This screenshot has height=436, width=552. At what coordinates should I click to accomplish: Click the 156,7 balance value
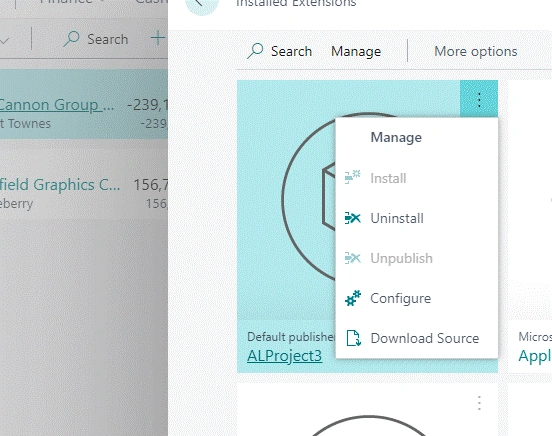point(150,185)
